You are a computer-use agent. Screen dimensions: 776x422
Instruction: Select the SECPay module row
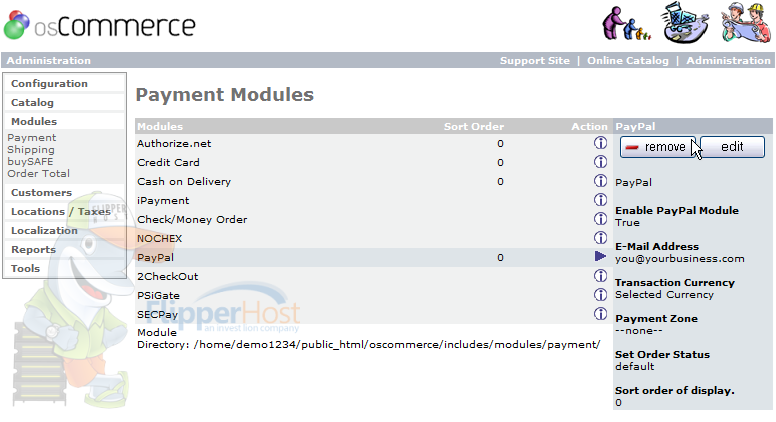click(x=373, y=314)
